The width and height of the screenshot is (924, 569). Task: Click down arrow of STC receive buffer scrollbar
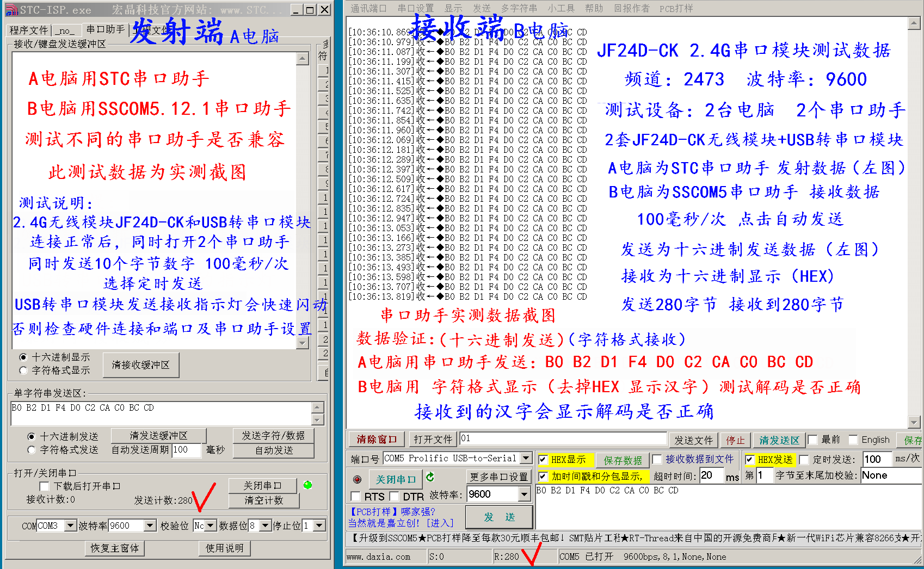(303, 343)
